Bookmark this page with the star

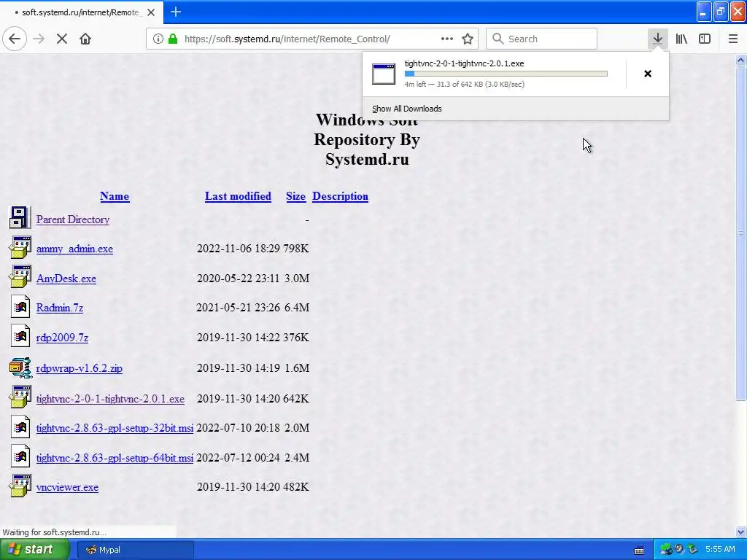click(x=468, y=39)
